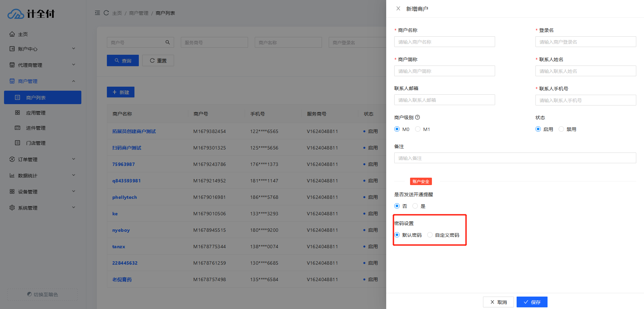Click the home icon next to 主页

pos(12,34)
